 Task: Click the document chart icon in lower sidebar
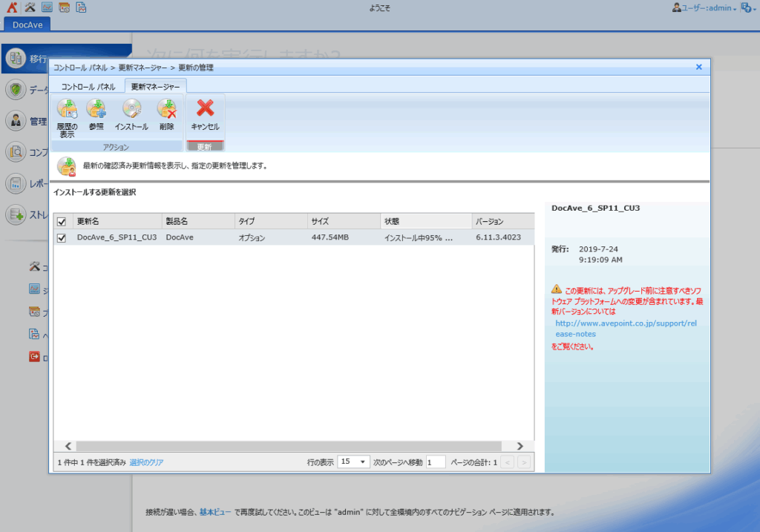34,334
